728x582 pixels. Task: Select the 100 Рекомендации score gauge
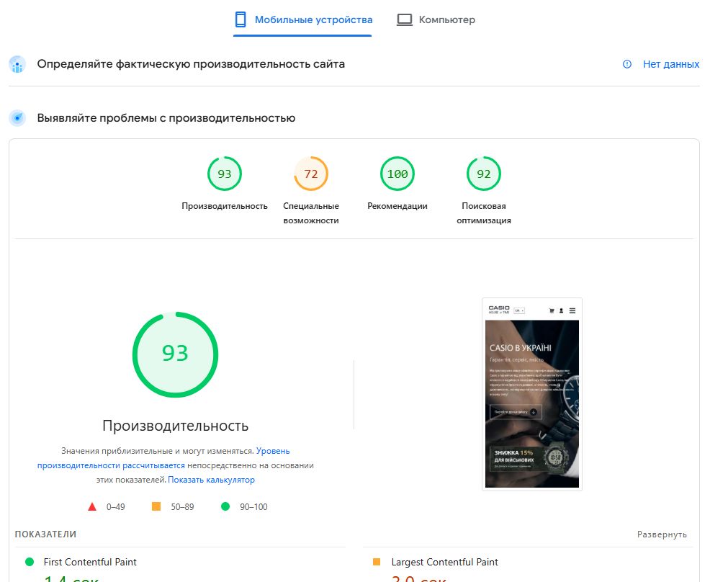pyautogui.click(x=397, y=174)
